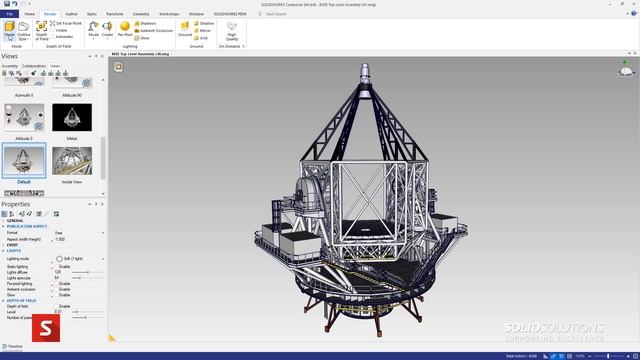Switch to the Styles ribbon tab
This screenshot has height=360, width=640.
click(x=92, y=14)
